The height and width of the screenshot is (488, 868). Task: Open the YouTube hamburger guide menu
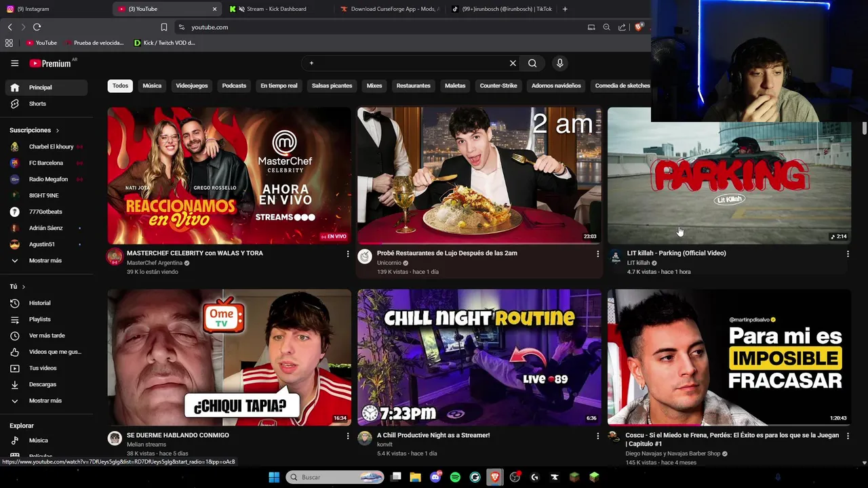click(x=14, y=63)
